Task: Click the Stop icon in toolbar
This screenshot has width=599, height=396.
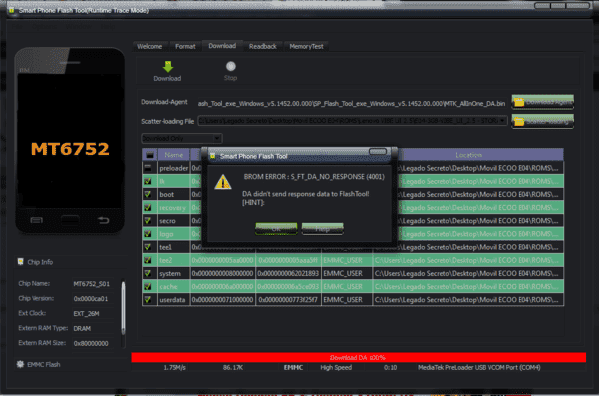Action: click(230, 66)
